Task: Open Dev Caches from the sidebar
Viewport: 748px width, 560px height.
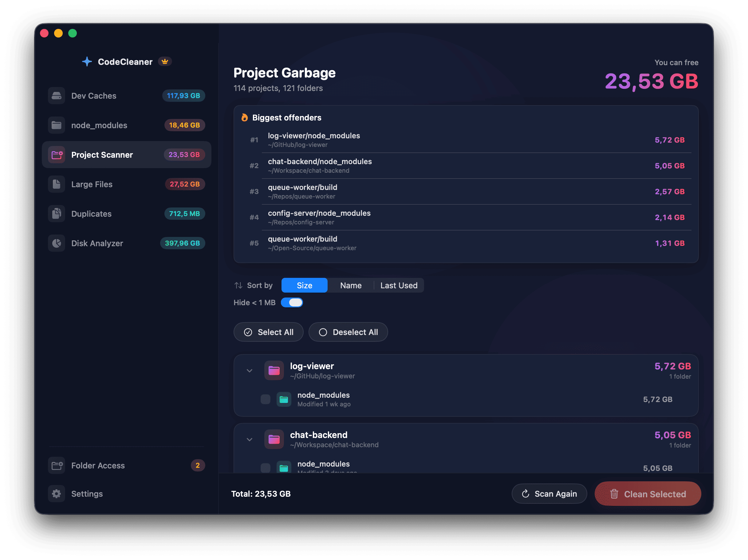Action: tap(94, 96)
